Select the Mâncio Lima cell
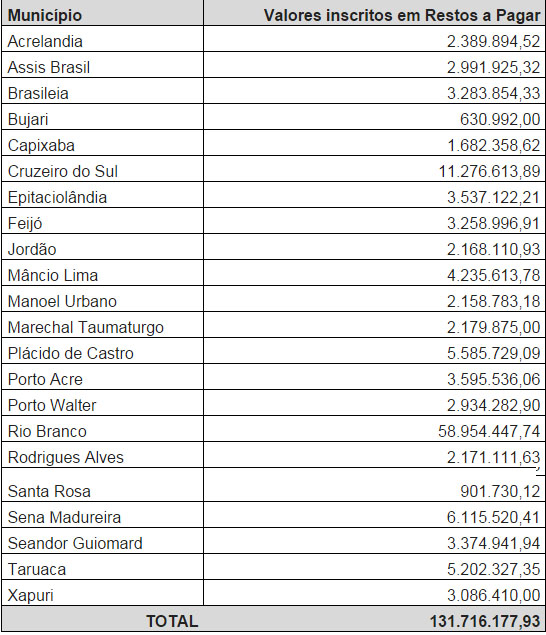 (x=102, y=273)
